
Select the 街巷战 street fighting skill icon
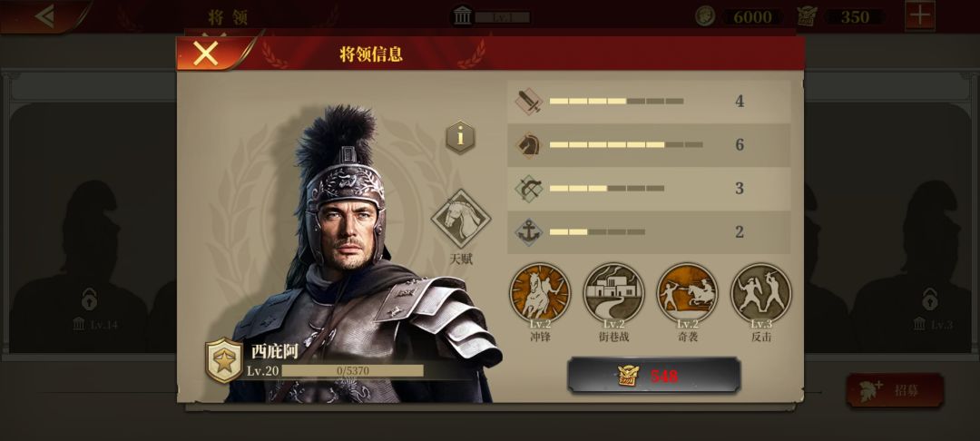(x=613, y=293)
